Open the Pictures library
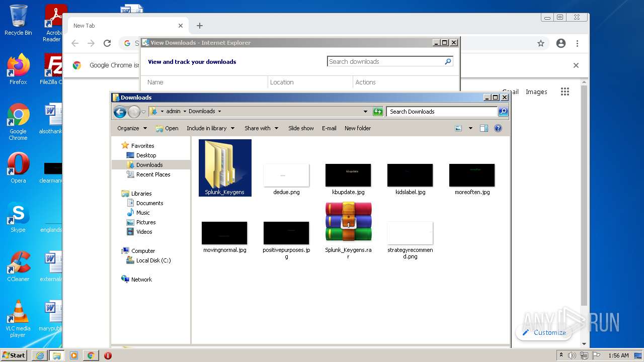This screenshot has width=644, height=362. coord(145,222)
